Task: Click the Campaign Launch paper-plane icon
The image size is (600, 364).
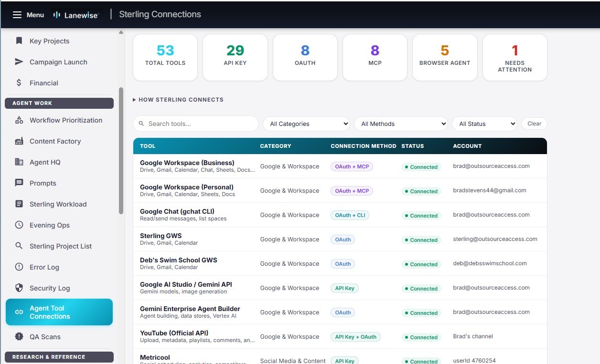Action: (x=19, y=62)
